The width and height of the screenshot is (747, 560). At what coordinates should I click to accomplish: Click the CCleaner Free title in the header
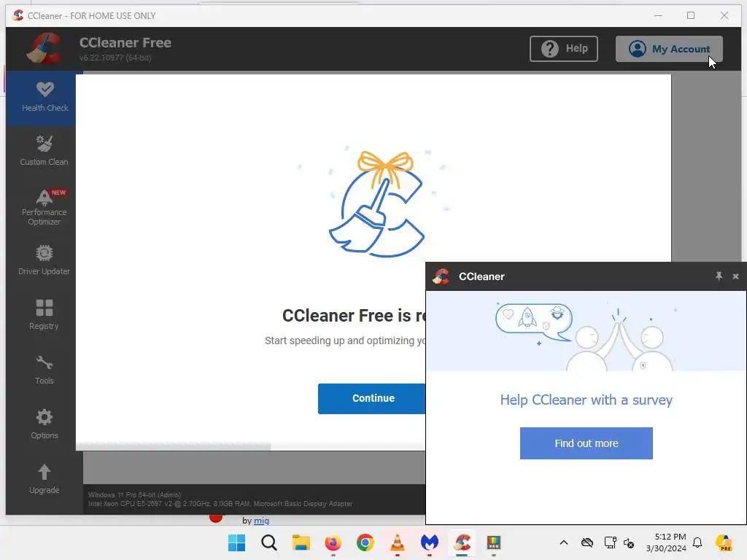[125, 42]
